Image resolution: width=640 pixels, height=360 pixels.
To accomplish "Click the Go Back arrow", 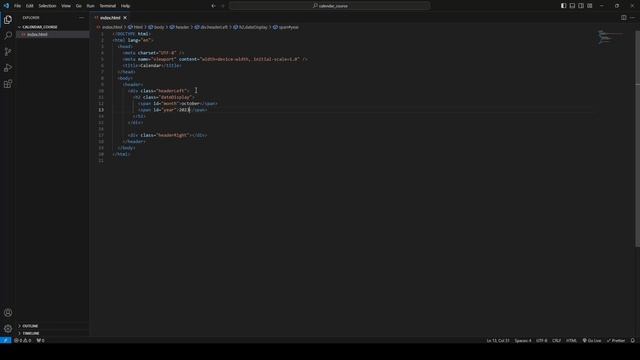I will click(213, 6).
